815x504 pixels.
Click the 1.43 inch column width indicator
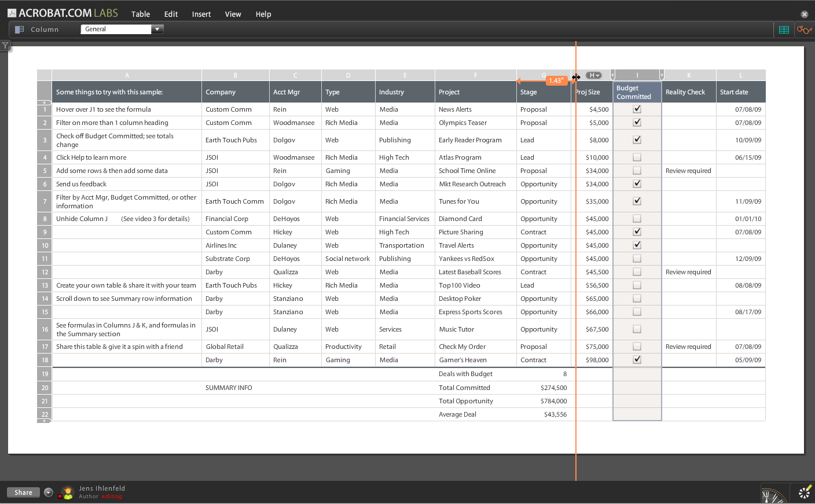point(556,80)
